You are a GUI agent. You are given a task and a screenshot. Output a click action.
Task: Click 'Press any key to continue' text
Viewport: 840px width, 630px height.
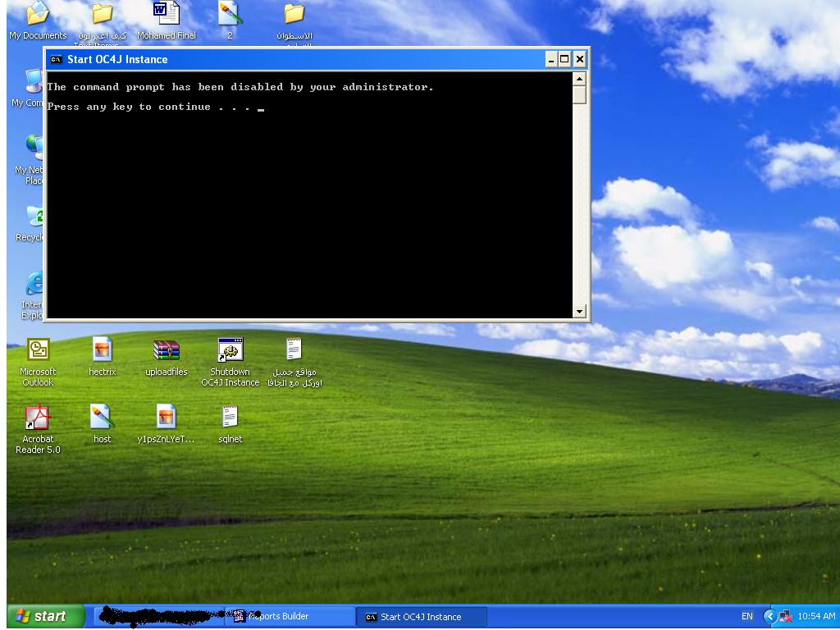click(x=129, y=107)
